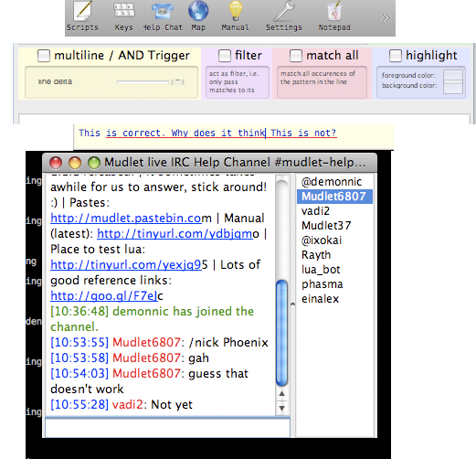Select user Rayth in nick list
The height and width of the screenshot is (459, 476).
(334, 255)
